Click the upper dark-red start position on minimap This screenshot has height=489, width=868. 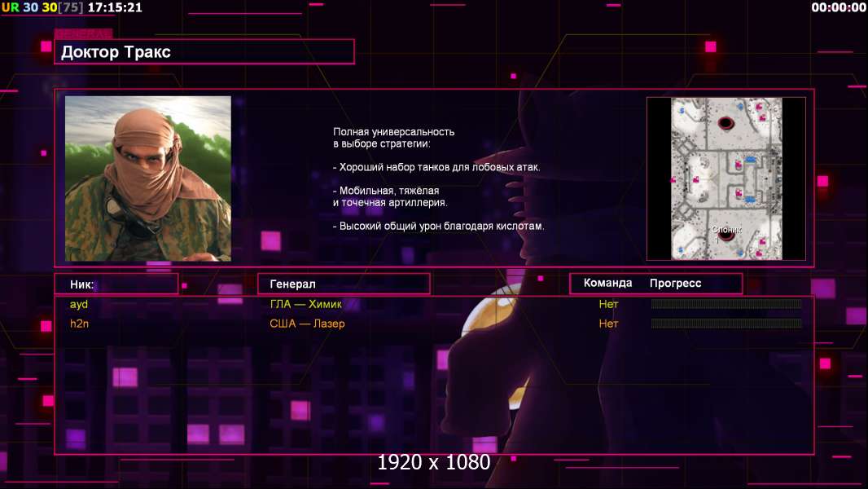726,122
